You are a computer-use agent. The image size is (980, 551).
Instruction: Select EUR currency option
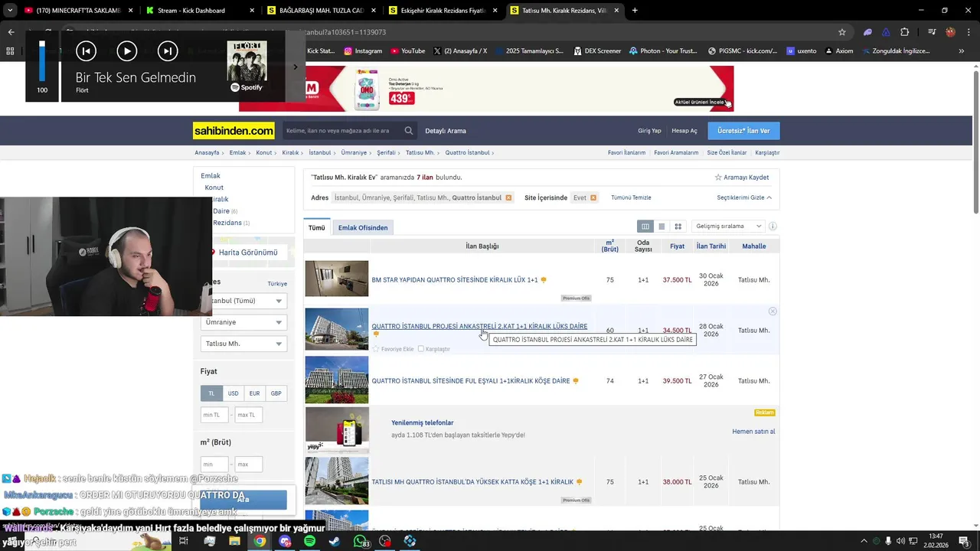[254, 393]
